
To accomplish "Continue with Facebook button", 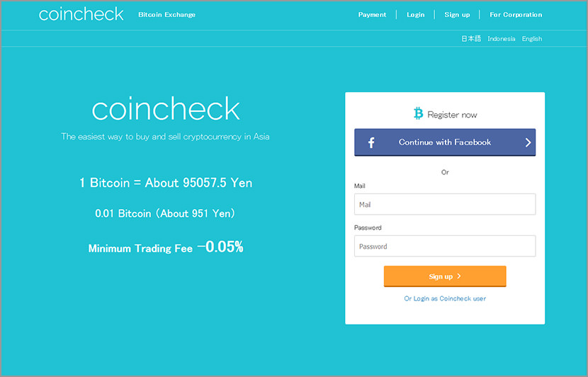I will [445, 142].
